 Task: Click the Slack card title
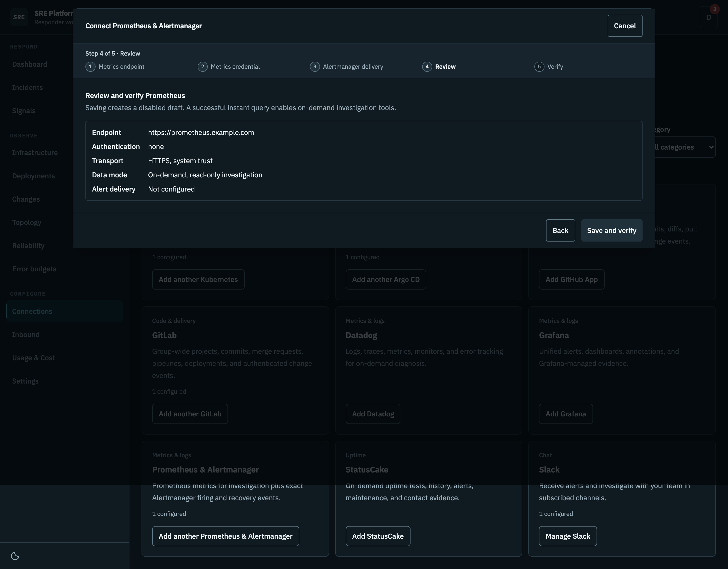(549, 470)
